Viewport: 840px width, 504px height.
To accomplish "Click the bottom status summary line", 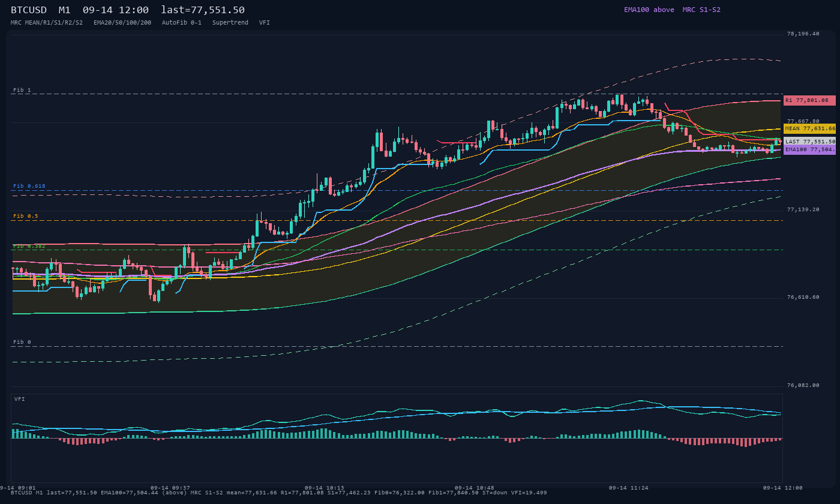I will (279, 493).
